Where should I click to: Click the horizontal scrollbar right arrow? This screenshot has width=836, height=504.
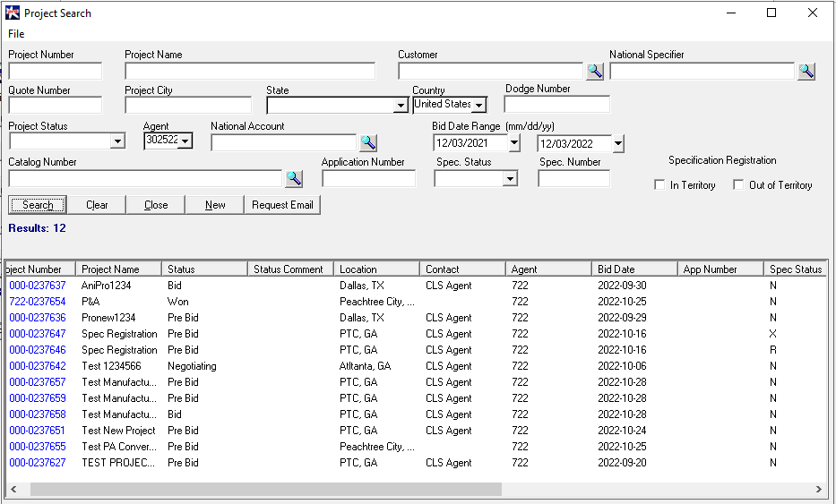coord(818,489)
